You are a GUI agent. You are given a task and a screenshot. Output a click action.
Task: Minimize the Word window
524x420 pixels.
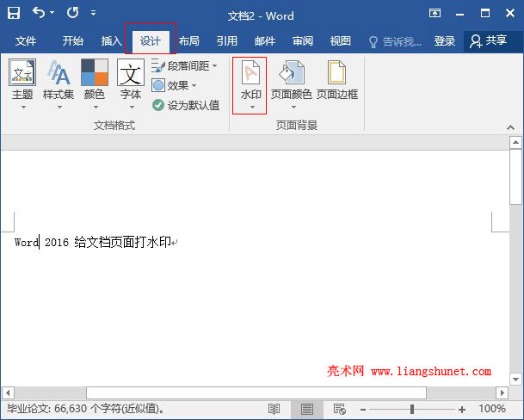click(459, 14)
